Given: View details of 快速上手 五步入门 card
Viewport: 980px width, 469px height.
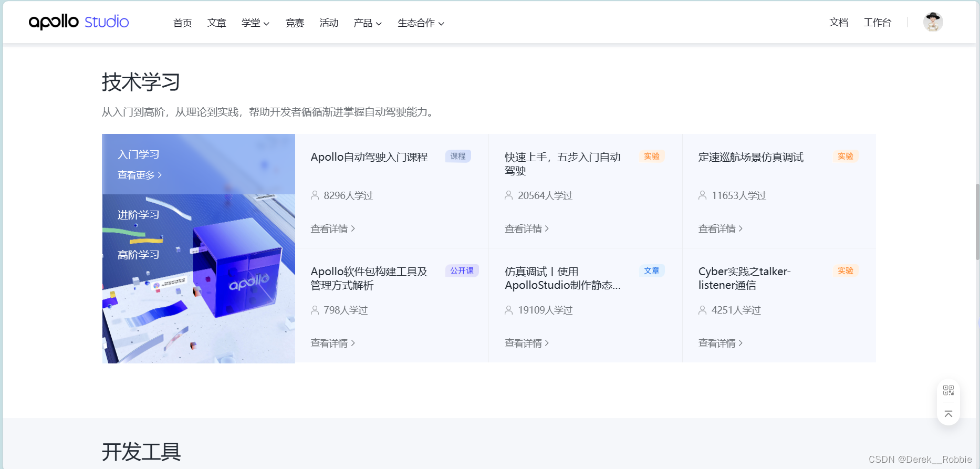Looking at the screenshot, I should pyautogui.click(x=527, y=228).
